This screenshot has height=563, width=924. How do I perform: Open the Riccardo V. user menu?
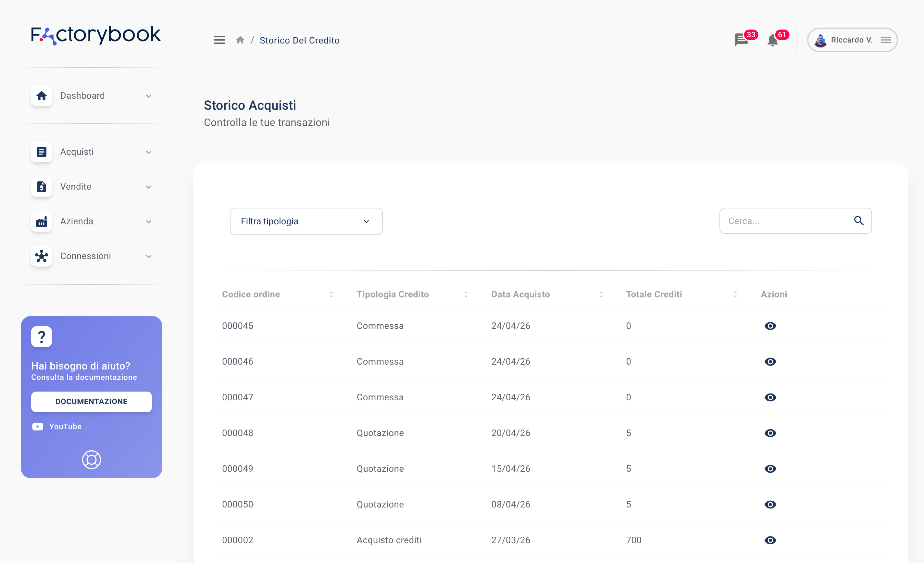(852, 40)
